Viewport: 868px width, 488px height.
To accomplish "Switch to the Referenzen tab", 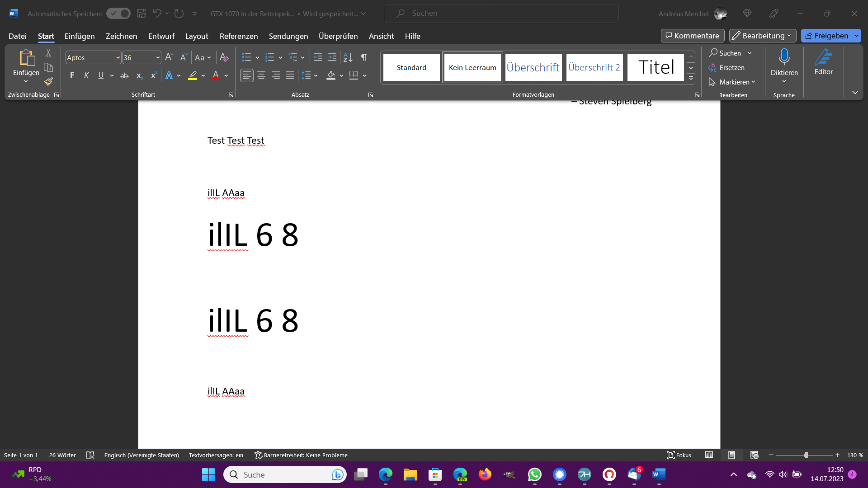I will click(x=239, y=36).
